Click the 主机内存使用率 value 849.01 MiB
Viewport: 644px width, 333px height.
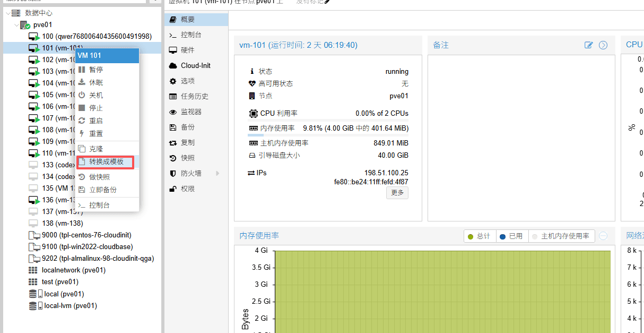pos(391,143)
